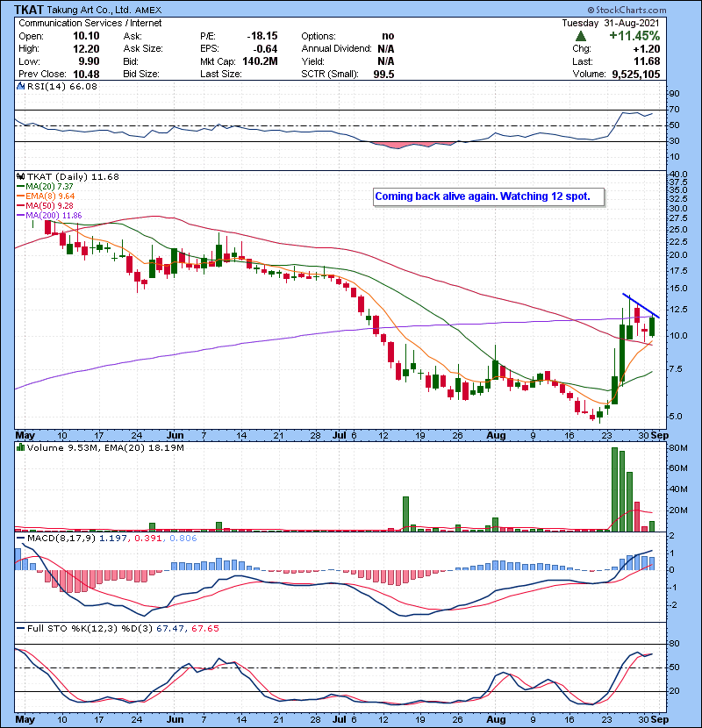Click the 'Aug' label on the price chart axis
This screenshot has height=728, width=702.
(x=496, y=436)
